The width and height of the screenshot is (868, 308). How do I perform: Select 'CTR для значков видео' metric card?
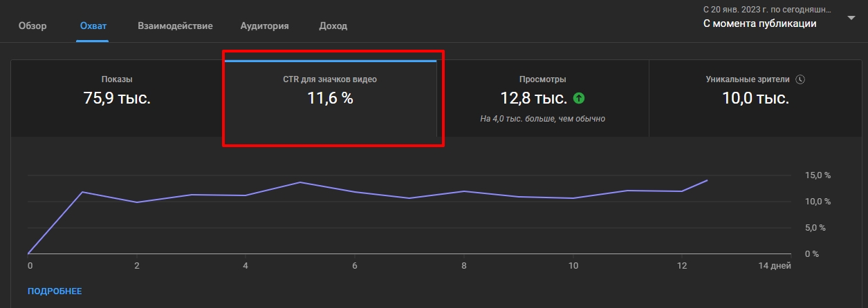pos(330,97)
